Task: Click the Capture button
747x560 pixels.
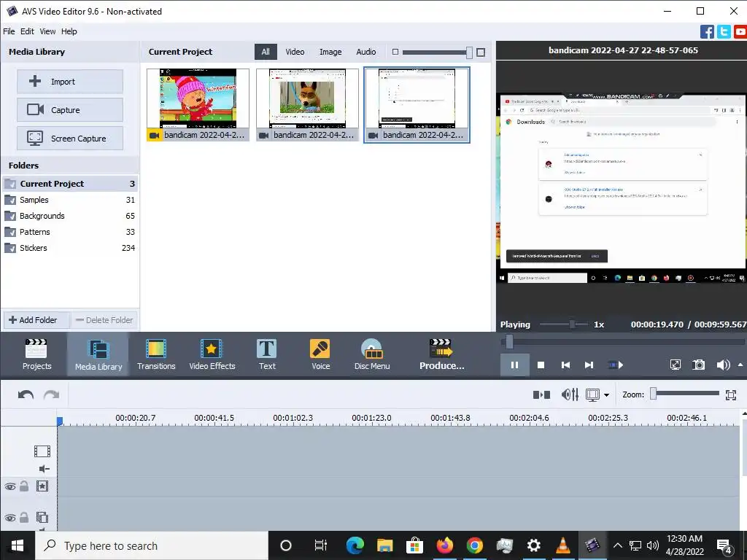Action: point(70,110)
